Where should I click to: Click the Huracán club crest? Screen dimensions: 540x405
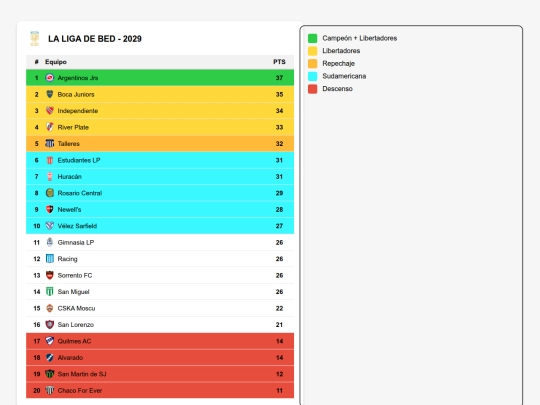[x=50, y=177]
